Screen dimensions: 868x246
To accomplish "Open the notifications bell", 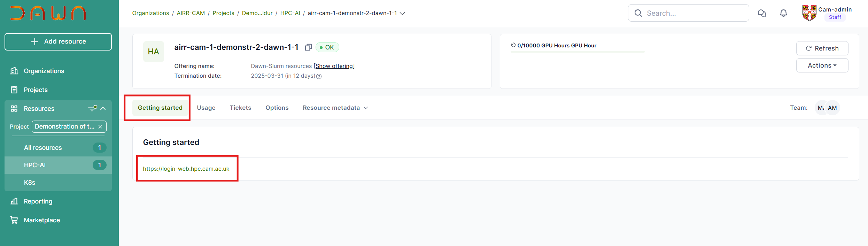I will pos(783,13).
